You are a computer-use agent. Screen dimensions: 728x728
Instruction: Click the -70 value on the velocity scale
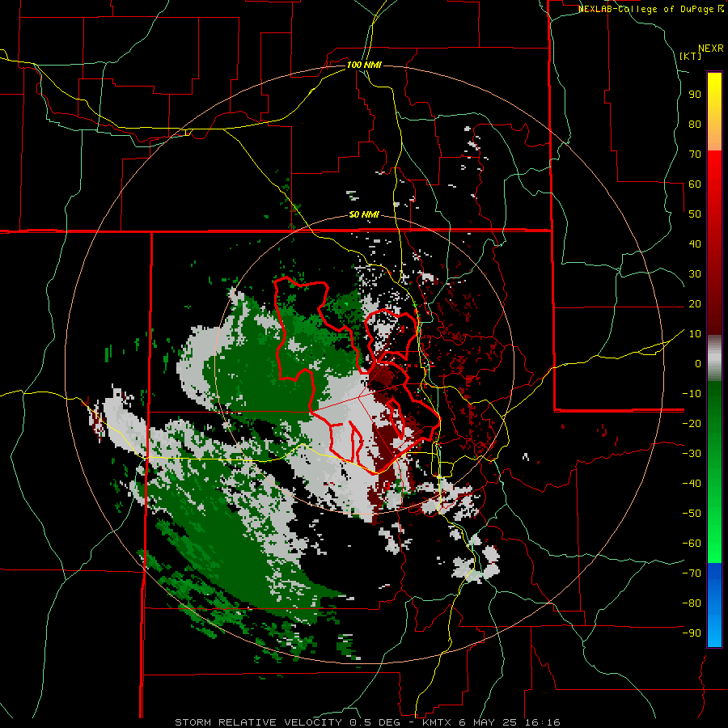tap(692, 574)
